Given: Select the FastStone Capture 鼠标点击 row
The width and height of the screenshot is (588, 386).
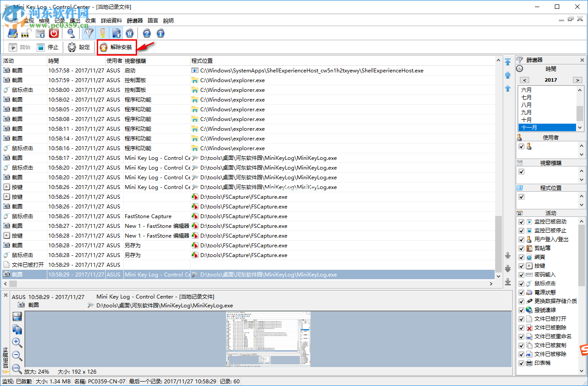Looking at the screenshot, I should coord(248,216).
